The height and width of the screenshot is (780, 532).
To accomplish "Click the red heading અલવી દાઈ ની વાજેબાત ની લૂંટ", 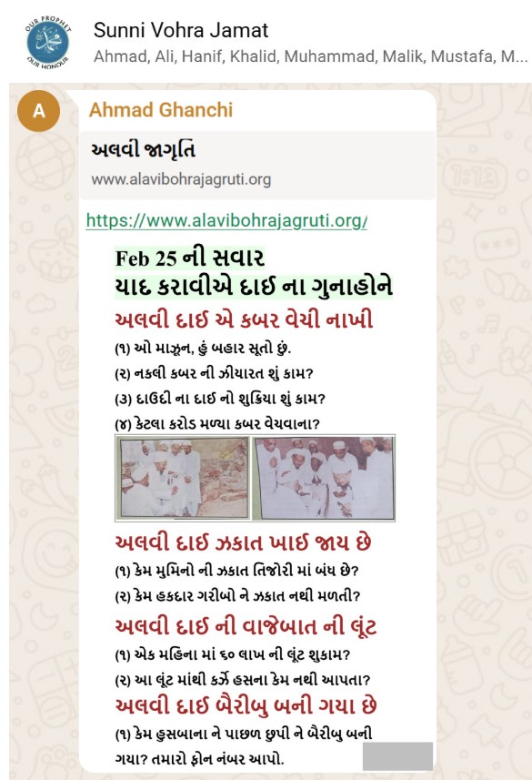I will (246, 627).
